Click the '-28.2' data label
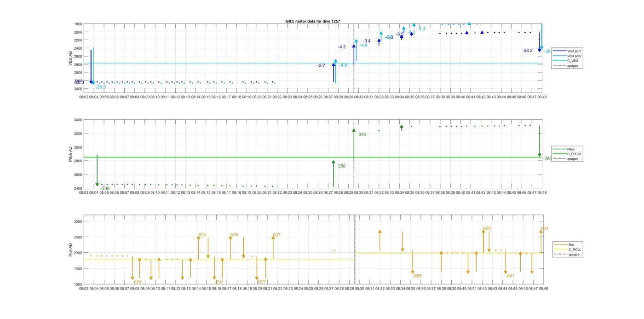This screenshot has width=644, height=319. pyautogui.click(x=527, y=51)
